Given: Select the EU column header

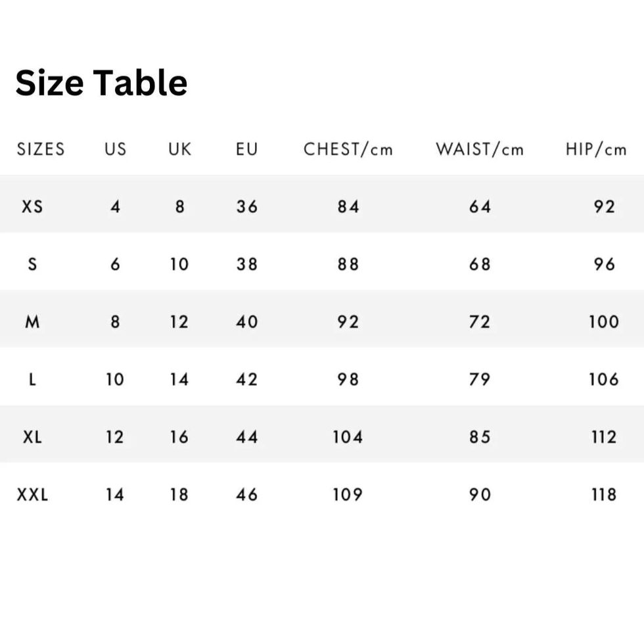Looking at the screenshot, I should [247, 149].
